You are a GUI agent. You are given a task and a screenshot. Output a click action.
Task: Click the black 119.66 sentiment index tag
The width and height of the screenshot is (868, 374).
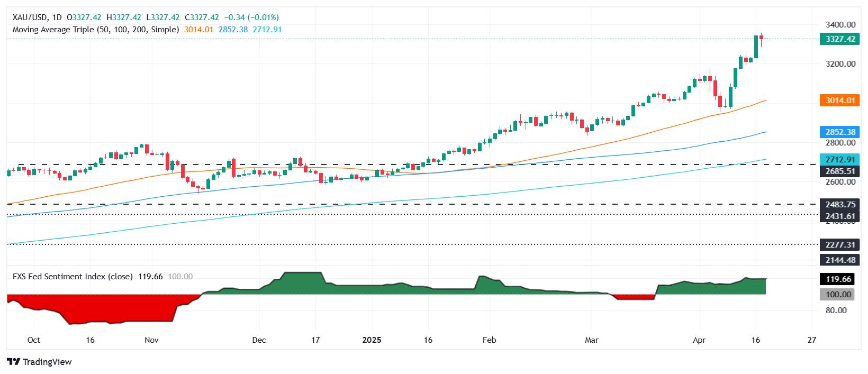pos(840,279)
